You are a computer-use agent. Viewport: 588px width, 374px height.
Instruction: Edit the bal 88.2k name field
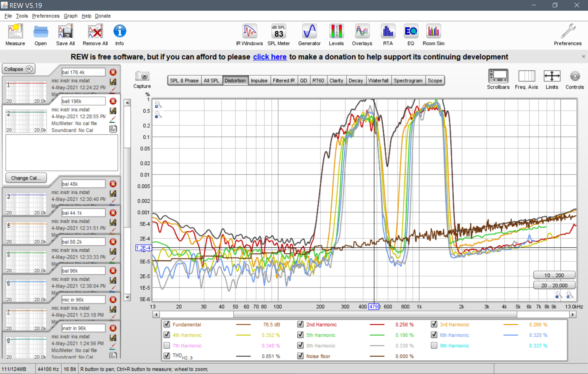click(x=83, y=242)
